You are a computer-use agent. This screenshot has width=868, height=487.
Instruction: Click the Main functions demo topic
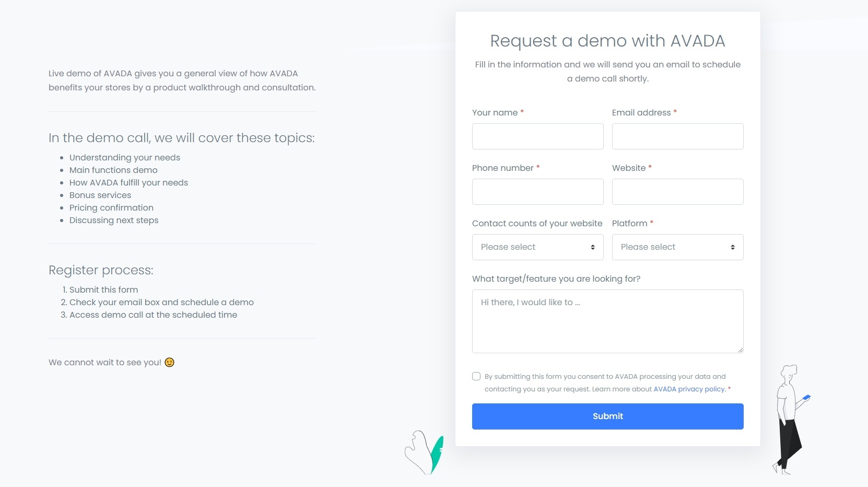click(113, 170)
